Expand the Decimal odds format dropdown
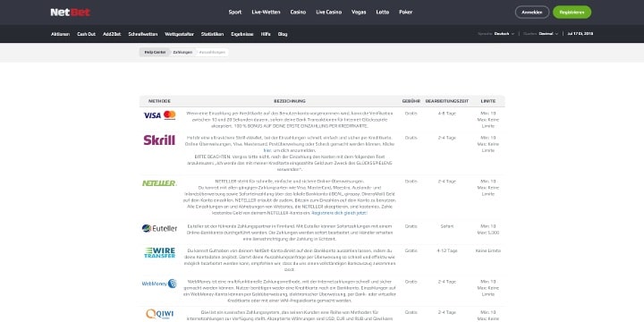Image resolution: width=644 pixels, height=322 pixels. (x=548, y=34)
